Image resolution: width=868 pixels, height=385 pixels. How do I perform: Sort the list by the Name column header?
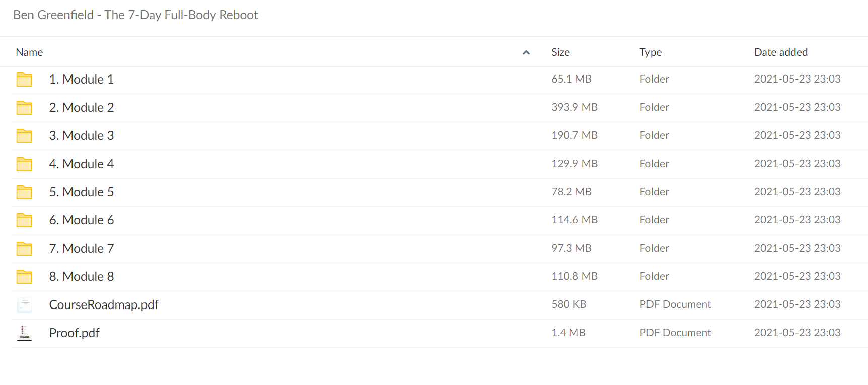(29, 52)
